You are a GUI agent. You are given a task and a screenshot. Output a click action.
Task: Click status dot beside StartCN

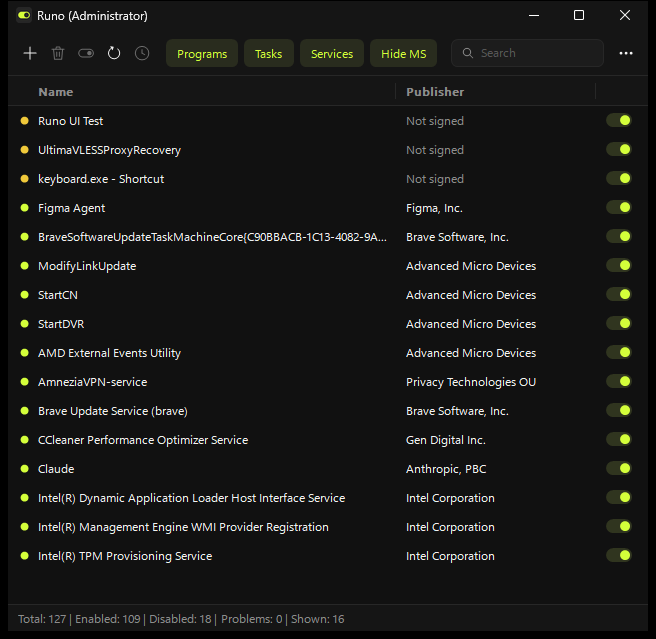coord(25,295)
